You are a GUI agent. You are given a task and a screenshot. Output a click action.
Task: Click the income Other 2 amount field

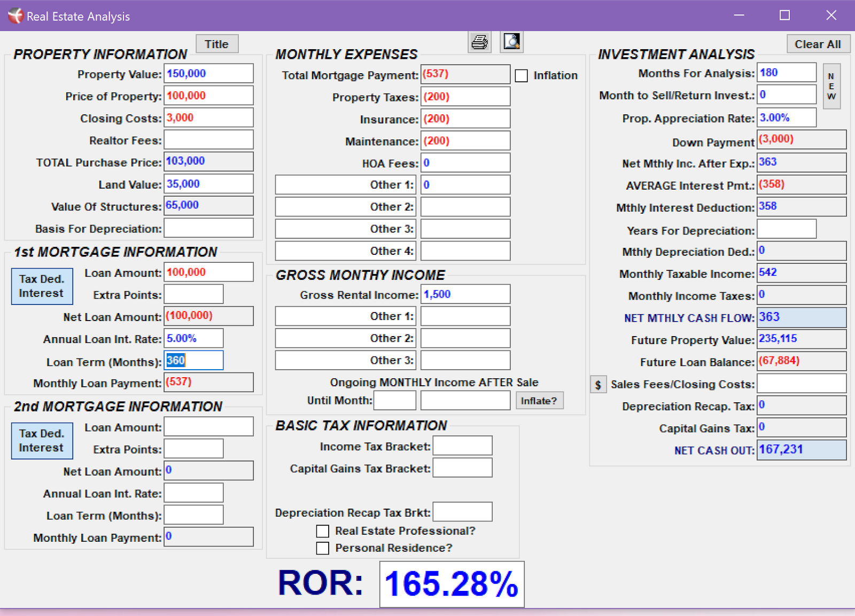(465, 338)
